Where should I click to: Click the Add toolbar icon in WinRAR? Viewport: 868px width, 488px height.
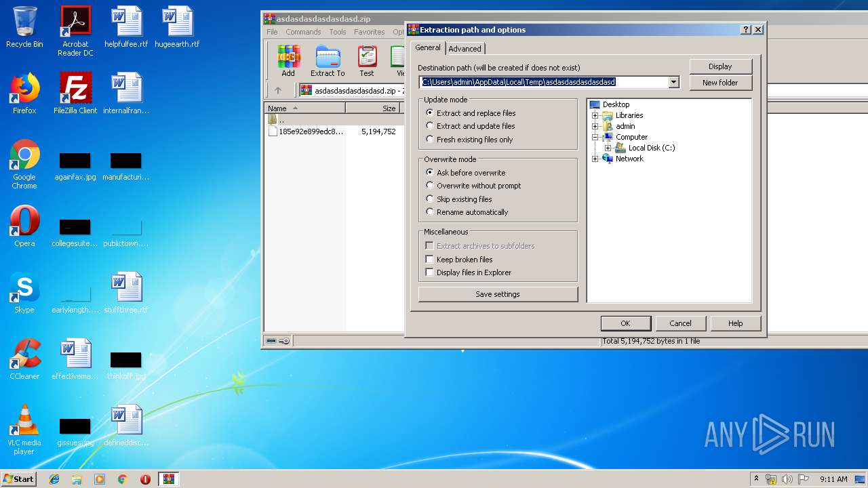[288, 61]
